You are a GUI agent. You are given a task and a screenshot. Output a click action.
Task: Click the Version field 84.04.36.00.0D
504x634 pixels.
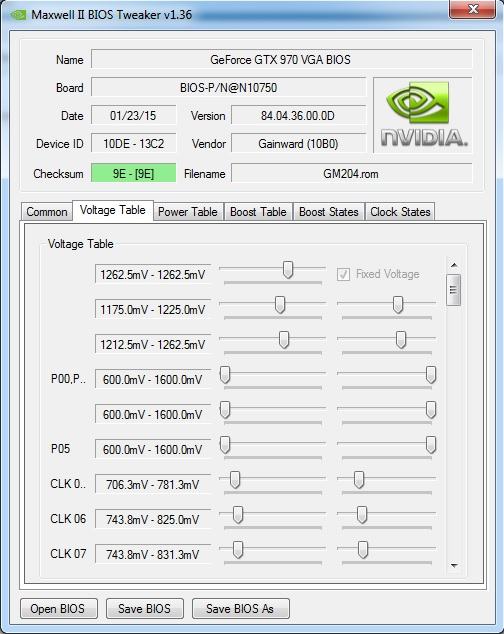298,116
